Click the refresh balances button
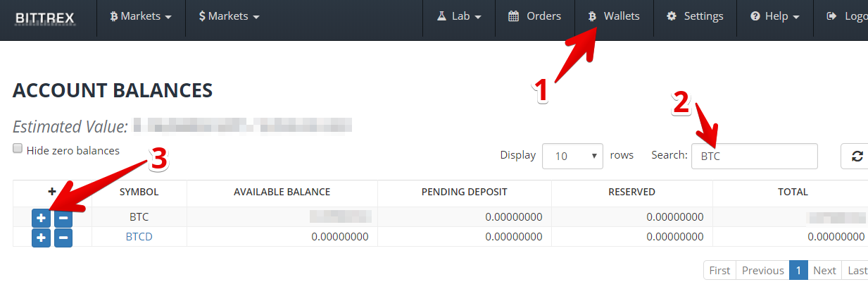This screenshot has height=294, width=868. click(857, 156)
